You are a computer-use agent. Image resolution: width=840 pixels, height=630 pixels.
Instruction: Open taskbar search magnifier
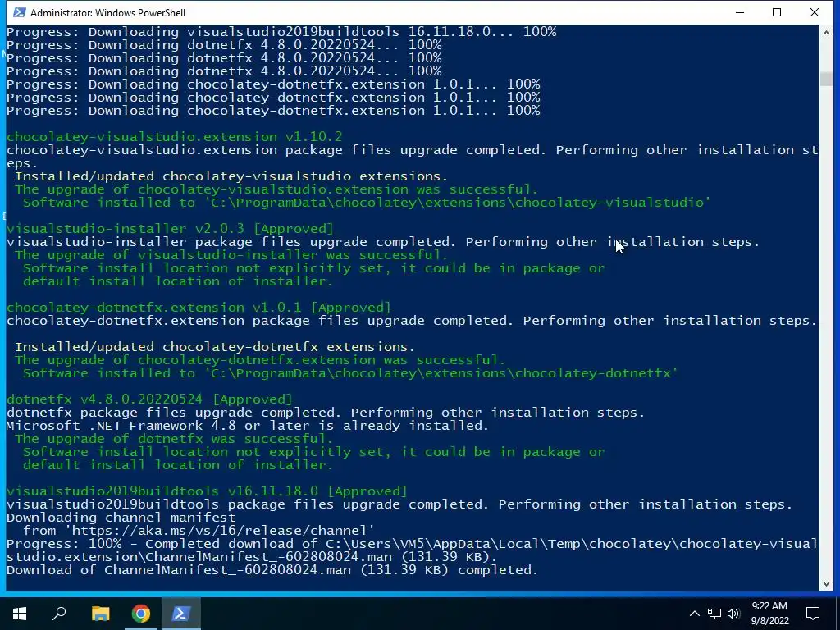pos(59,614)
